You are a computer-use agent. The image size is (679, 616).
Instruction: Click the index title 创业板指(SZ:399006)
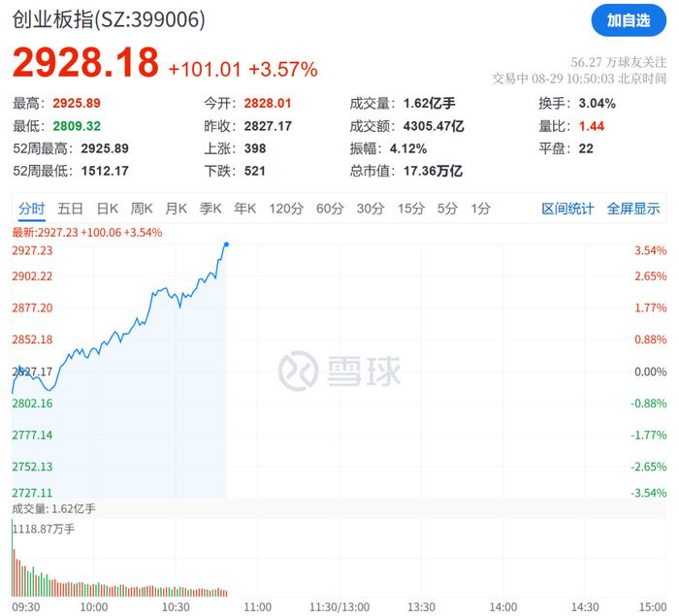pos(109,20)
